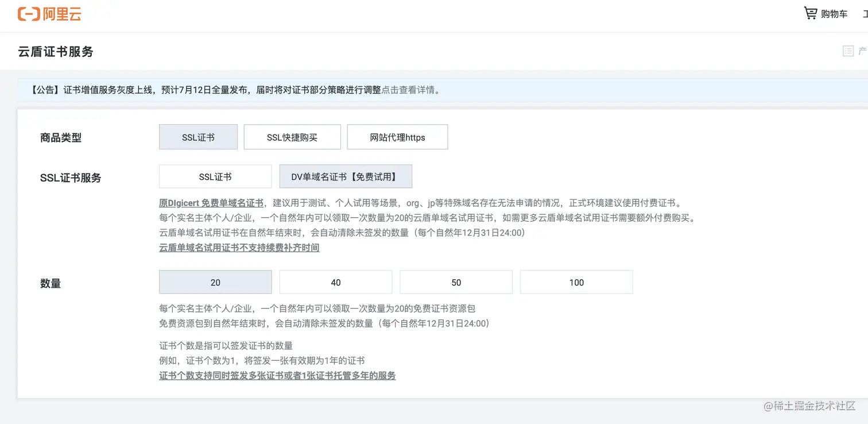Set quantity to 20
Screen dimensions: 868x424
click(x=215, y=282)
